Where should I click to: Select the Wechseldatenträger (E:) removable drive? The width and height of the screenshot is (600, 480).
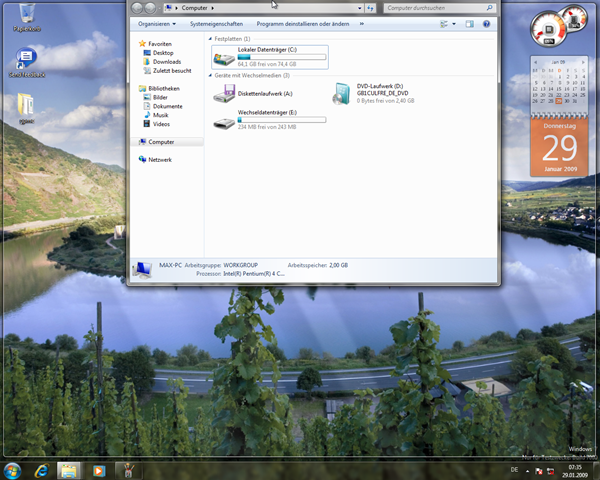tap(269, 119)
